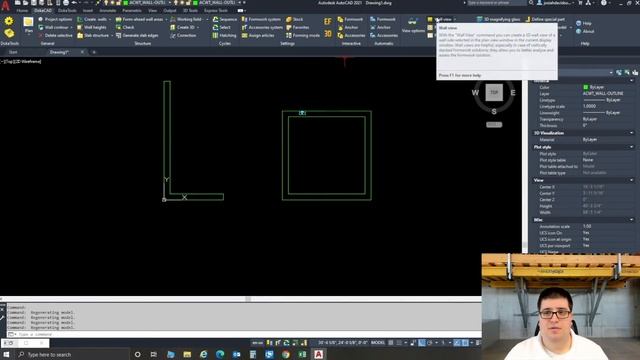Open the Stock settings
This screenshot has height=360, width=640.
click(x=294, y=19)
